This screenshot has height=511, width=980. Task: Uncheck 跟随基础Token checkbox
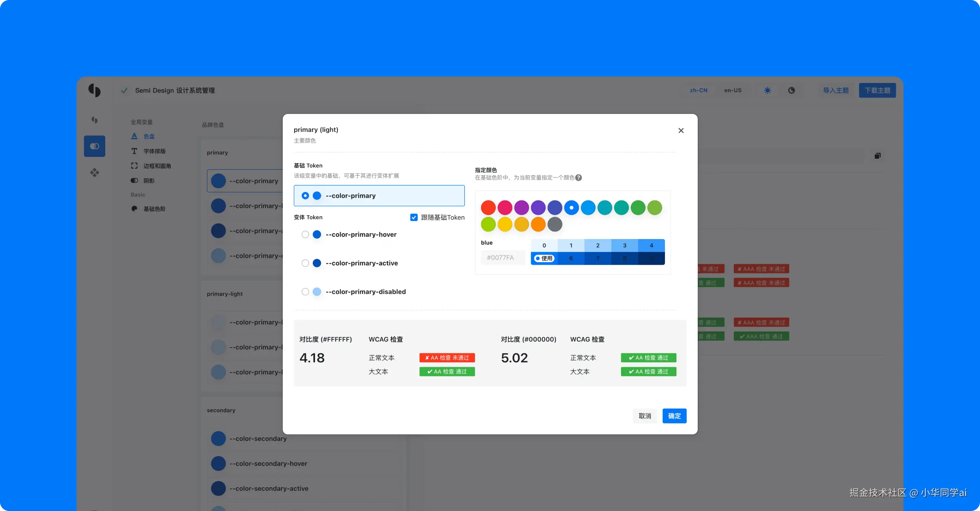coord(414,217)
